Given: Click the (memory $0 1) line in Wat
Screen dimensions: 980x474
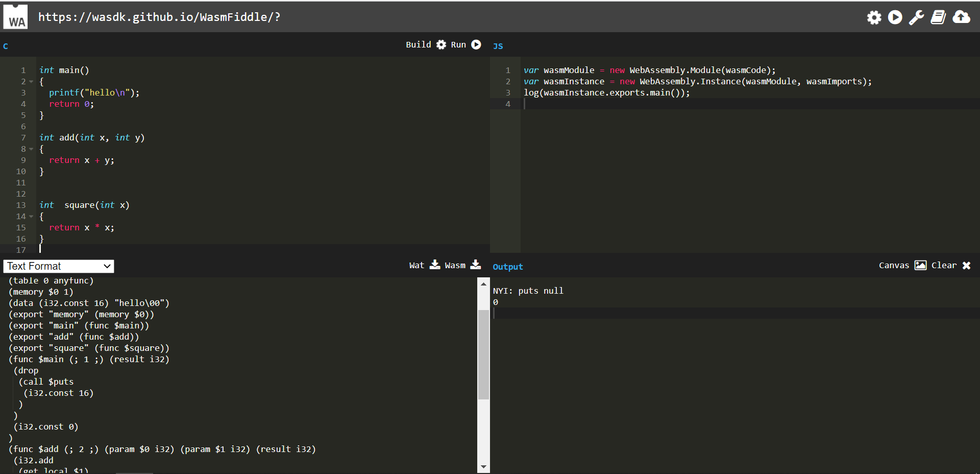Looking at the screenshot, I should tap(41, 292).
